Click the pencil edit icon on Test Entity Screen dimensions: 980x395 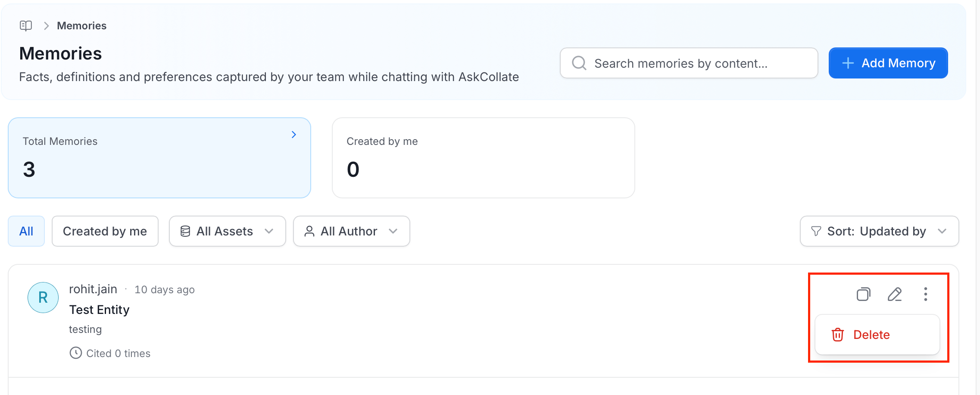point(895,294)
